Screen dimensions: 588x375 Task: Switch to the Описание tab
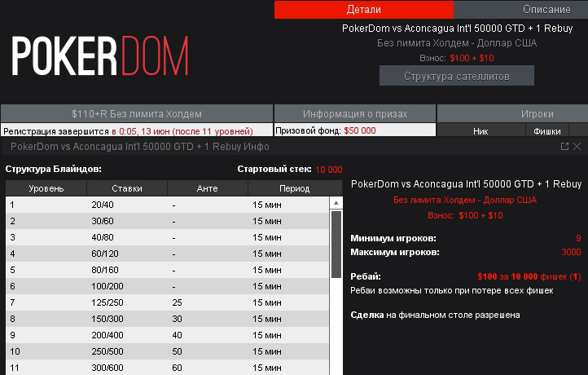[x=521, y=10]
